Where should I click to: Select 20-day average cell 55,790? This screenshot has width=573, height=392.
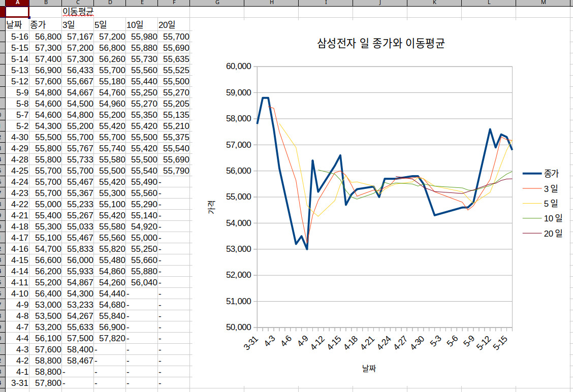click(174, 171)
